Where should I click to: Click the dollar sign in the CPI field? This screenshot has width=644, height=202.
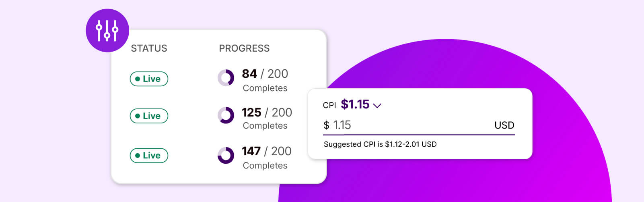click(326, 125)
